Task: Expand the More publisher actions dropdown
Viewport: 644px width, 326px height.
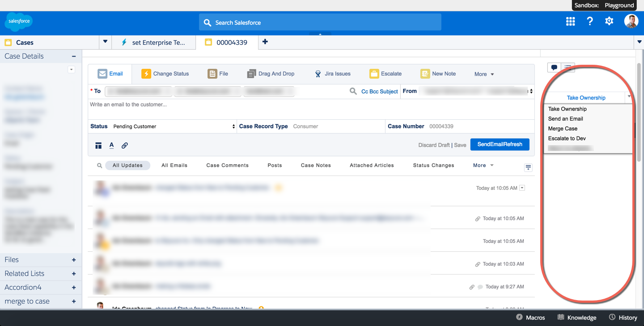Action: (484, 74)
